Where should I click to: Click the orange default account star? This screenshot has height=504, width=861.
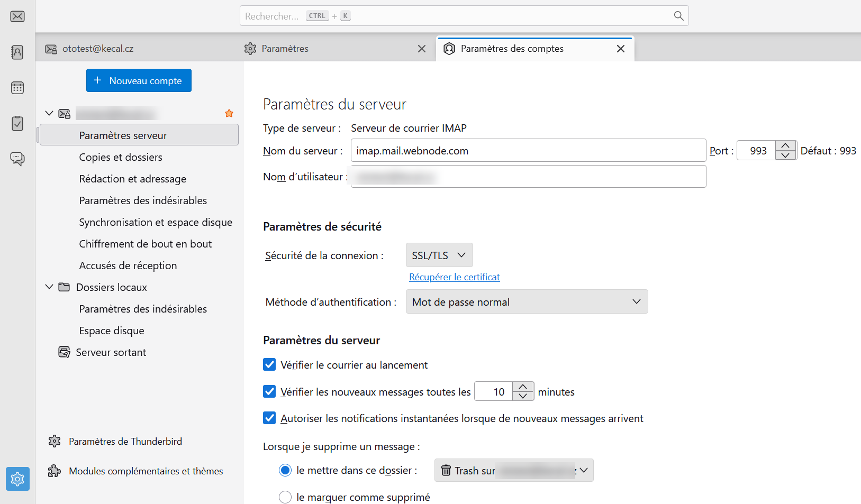pos(229,113)
